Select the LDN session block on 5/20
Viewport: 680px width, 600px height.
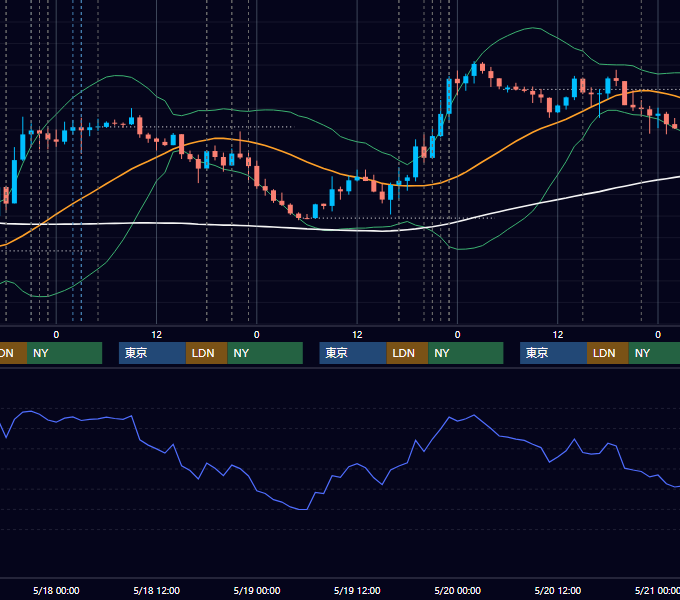tap(608, 353)
